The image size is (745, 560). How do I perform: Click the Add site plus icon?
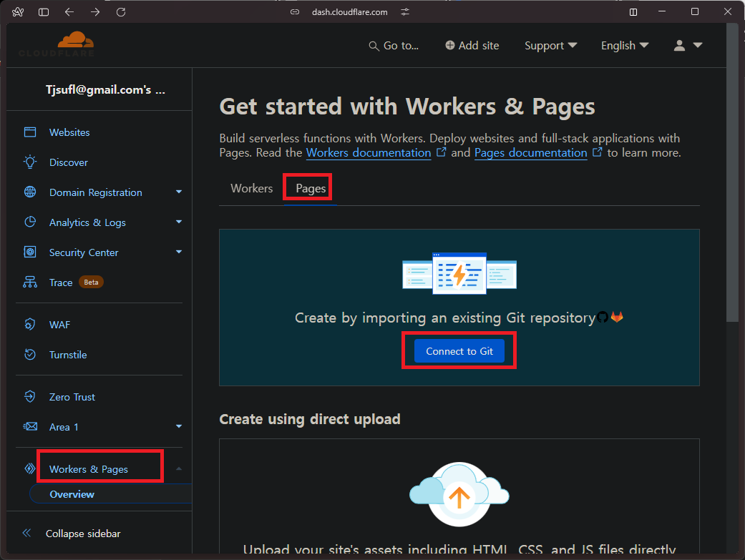[x=450, y=45]
